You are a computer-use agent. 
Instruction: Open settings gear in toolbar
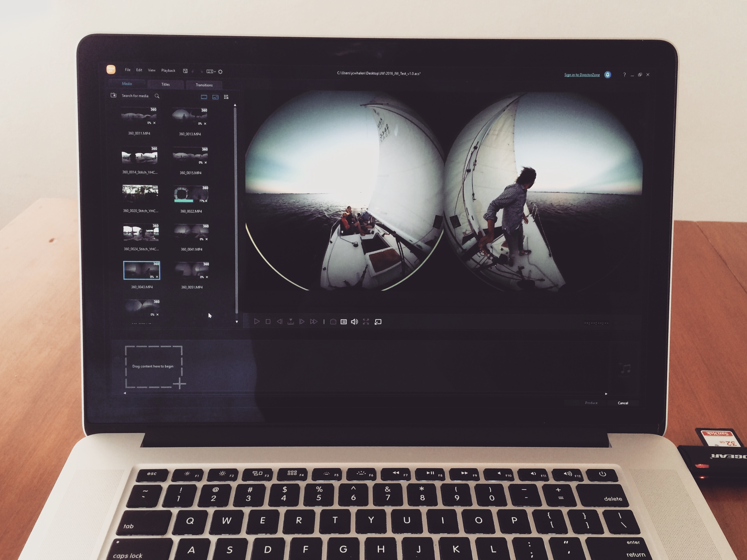click(x=220, y=72)
